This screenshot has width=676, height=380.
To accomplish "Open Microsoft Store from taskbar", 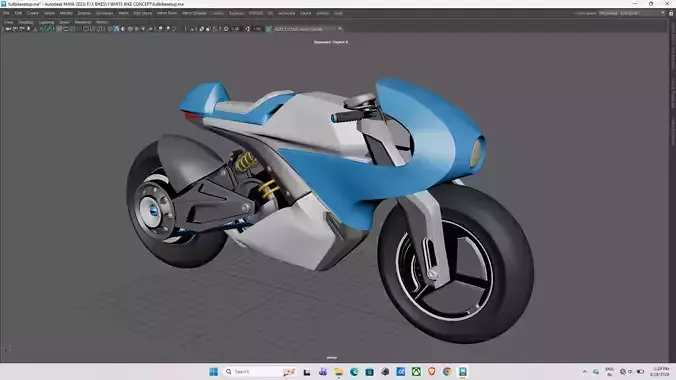I will pos(369,372).
